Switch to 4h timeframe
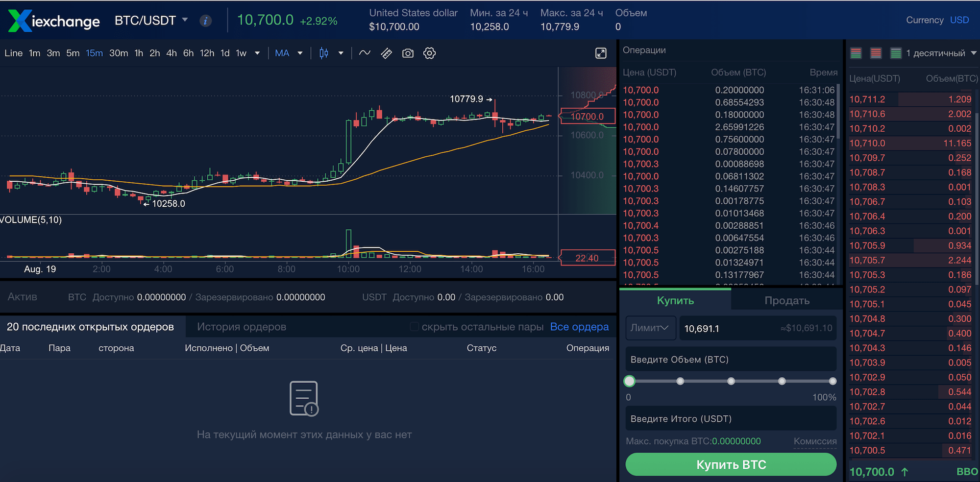The width and height of the screenshot is (980, 482). (x=171, y=53)
